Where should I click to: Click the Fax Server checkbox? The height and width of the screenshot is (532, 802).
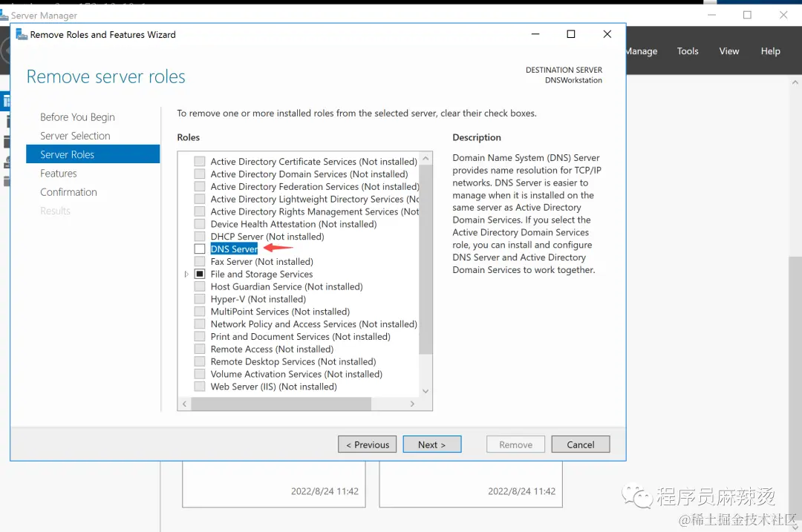pos(200,262)
